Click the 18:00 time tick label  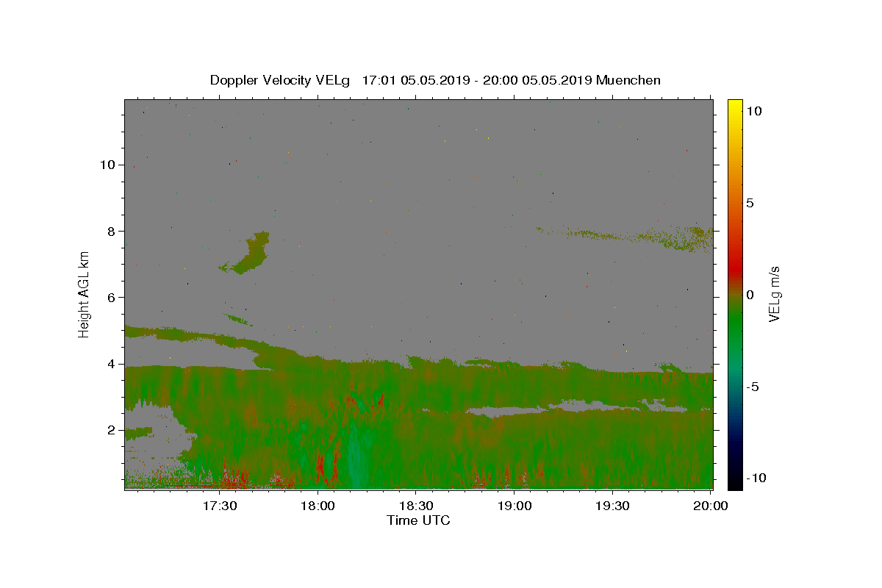318,506
